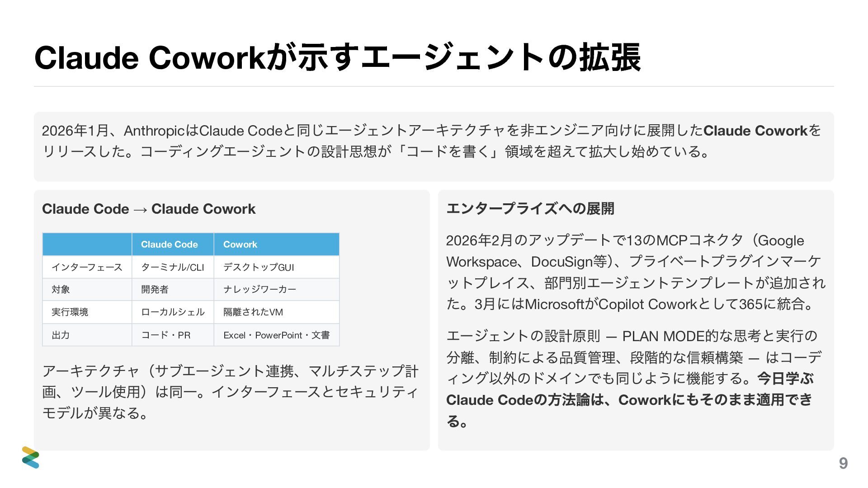Viewport: 868px width, 488px height.
Task: Click the Claude Code → Claude Cowork heading
Action: point(149,209)
